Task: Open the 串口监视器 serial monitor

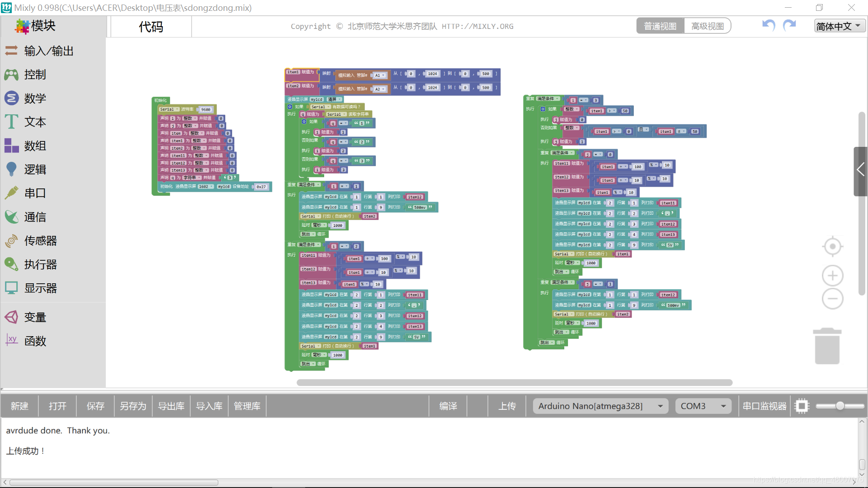Action: [764, 406]
